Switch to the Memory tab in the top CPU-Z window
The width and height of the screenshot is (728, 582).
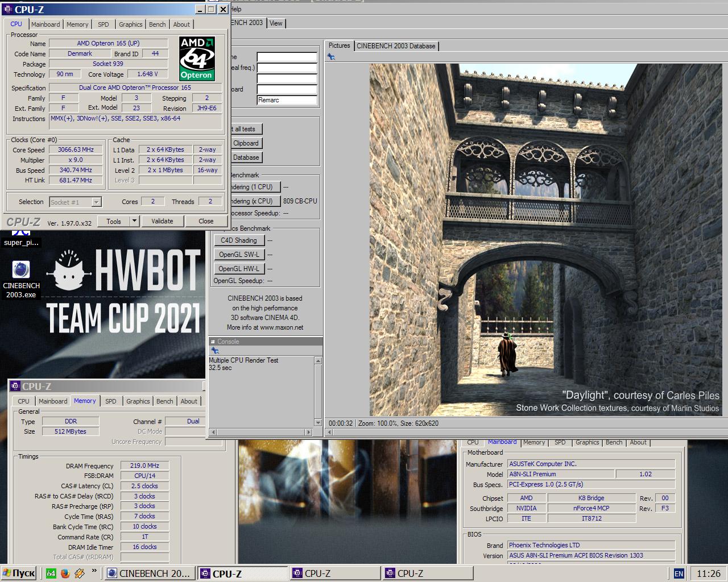[x=77, y=24]
